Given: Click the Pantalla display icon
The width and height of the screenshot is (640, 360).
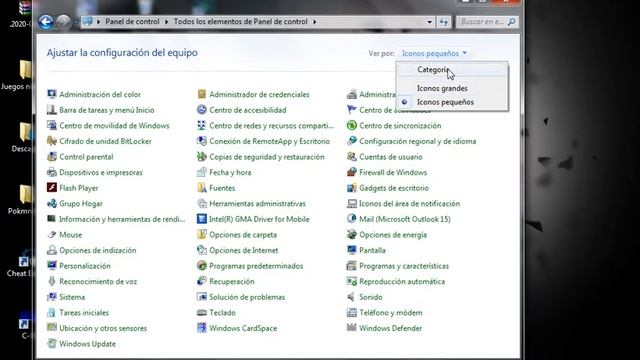Looking at the screenshot, I should click(x=351, y=250).
